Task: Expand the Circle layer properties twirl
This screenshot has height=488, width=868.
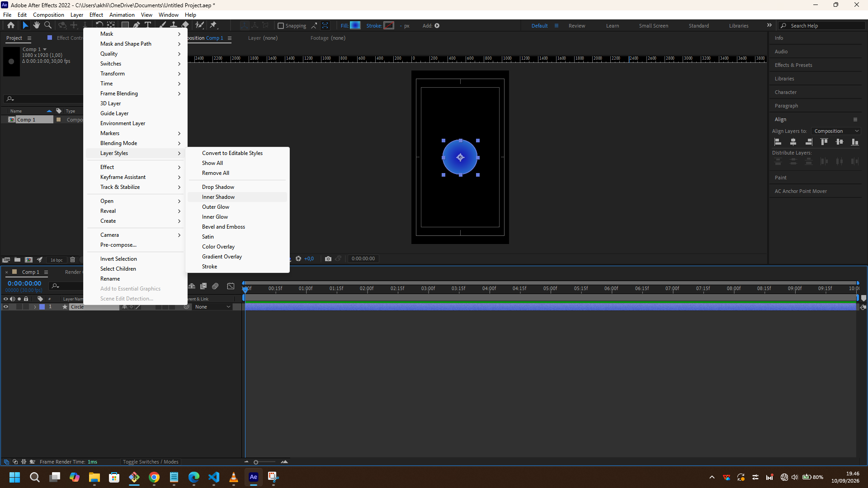Action: click(x=35, y=307)
